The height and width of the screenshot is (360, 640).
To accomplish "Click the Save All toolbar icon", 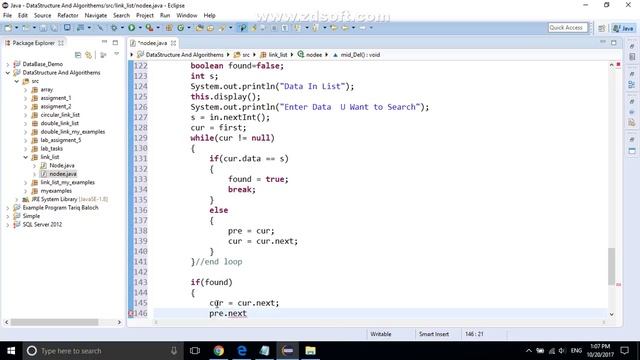I will coord(53,28).
